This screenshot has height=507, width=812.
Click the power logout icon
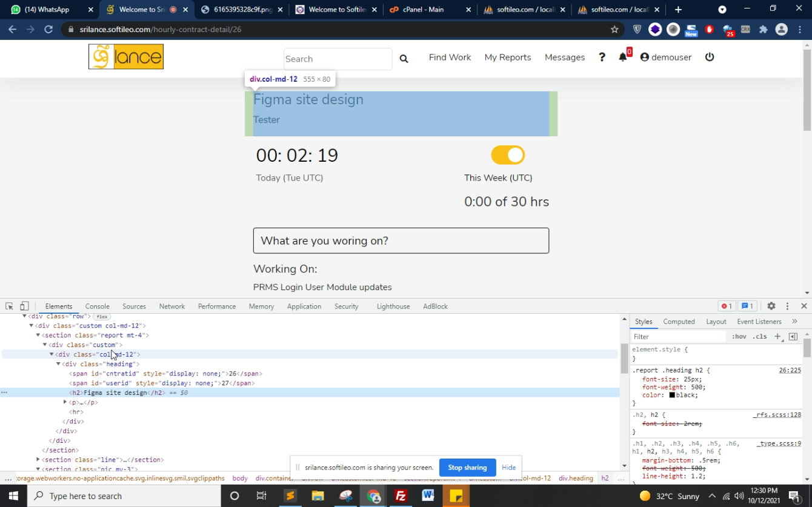[710, 57]
